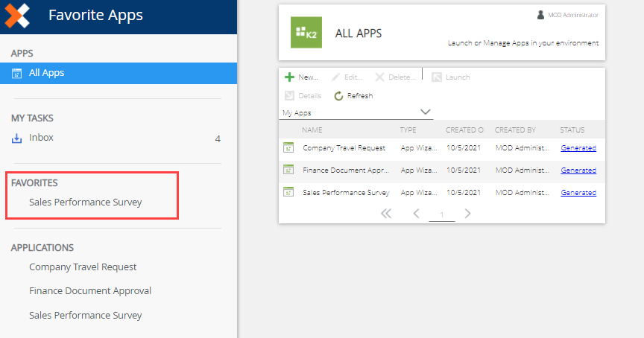Click the Delete... toolbar label

[x=402, y=77]
